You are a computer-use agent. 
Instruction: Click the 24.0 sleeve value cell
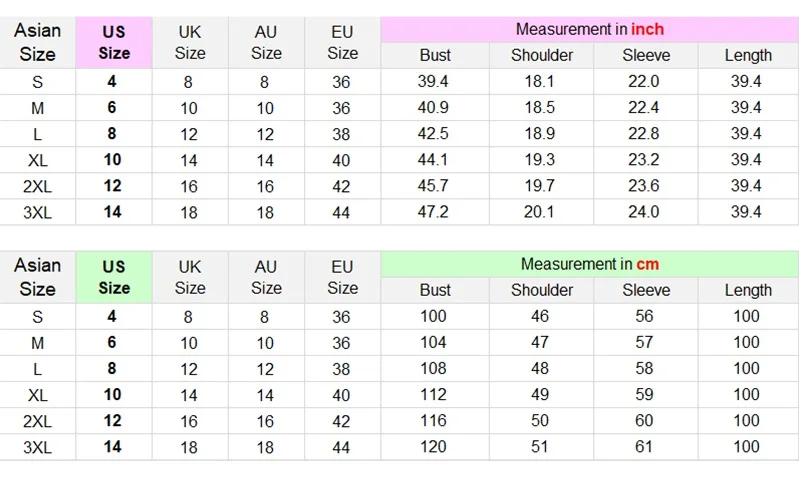[646, 212]
